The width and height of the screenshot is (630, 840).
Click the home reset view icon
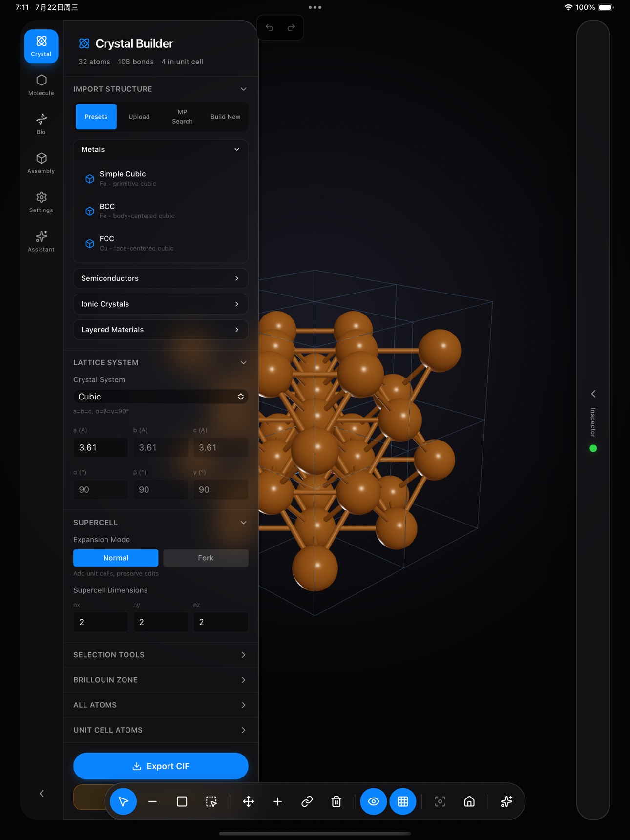(469, 801)
